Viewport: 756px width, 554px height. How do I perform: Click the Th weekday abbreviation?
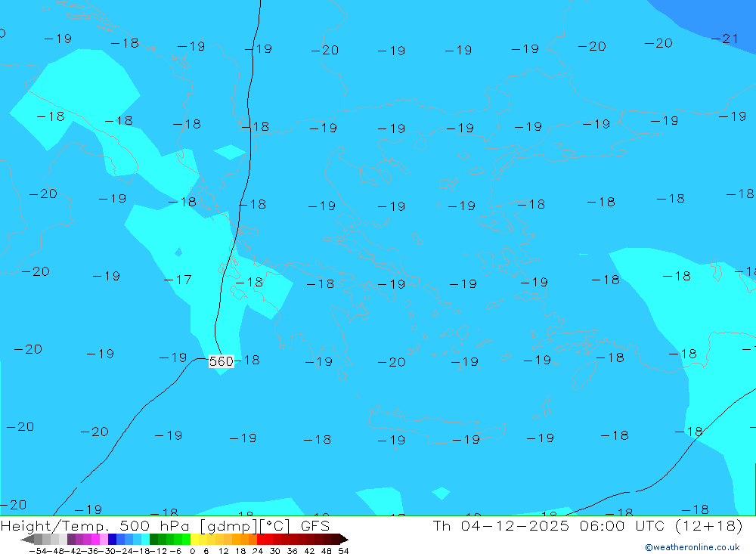442,525
